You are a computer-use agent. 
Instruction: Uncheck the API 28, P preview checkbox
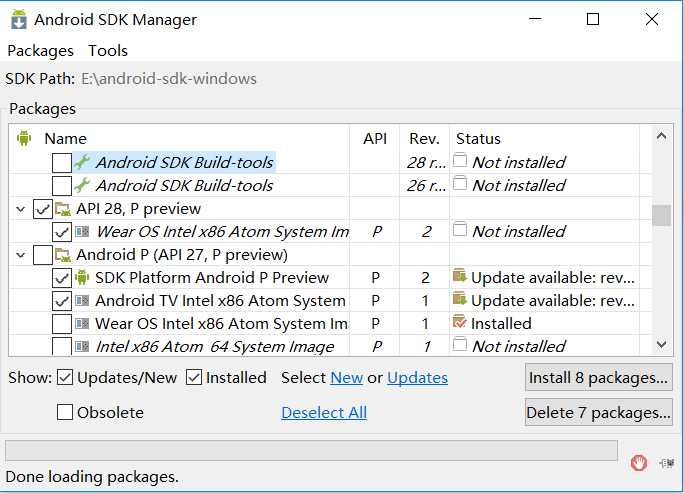[x=43, y=209]
